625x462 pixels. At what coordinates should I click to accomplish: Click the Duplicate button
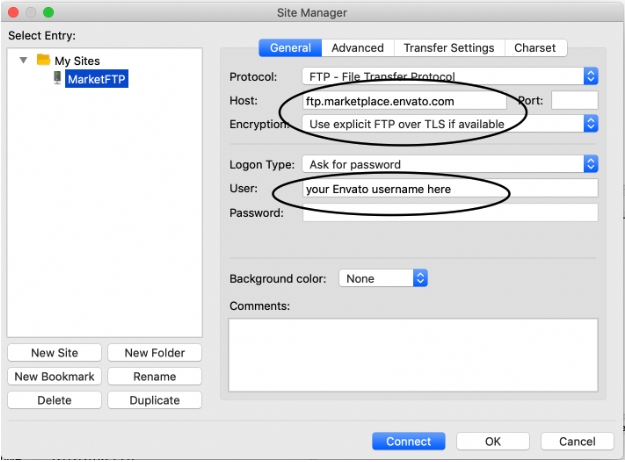[154, 400]
